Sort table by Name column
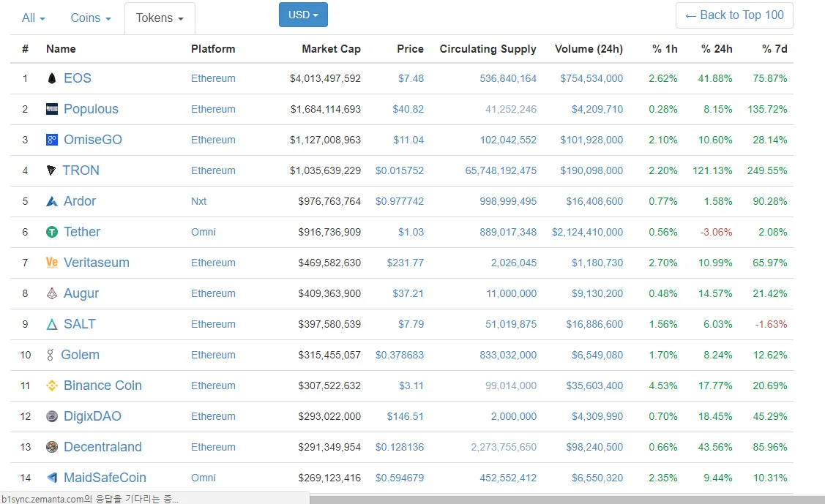Image resolution: width=825 pixels, height=504 pixels. click(x=61, y=49)
